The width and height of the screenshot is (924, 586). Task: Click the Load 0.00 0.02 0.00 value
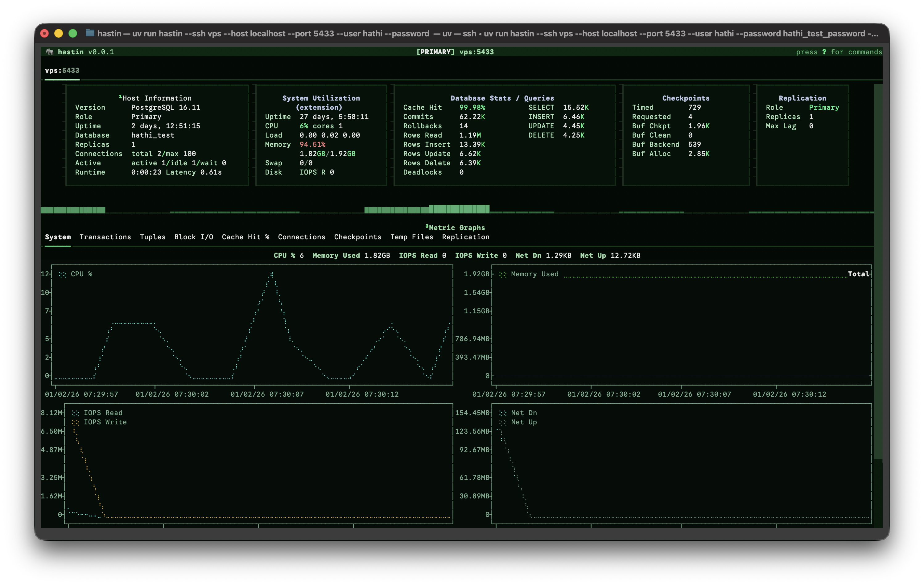(x=330, y=135)
